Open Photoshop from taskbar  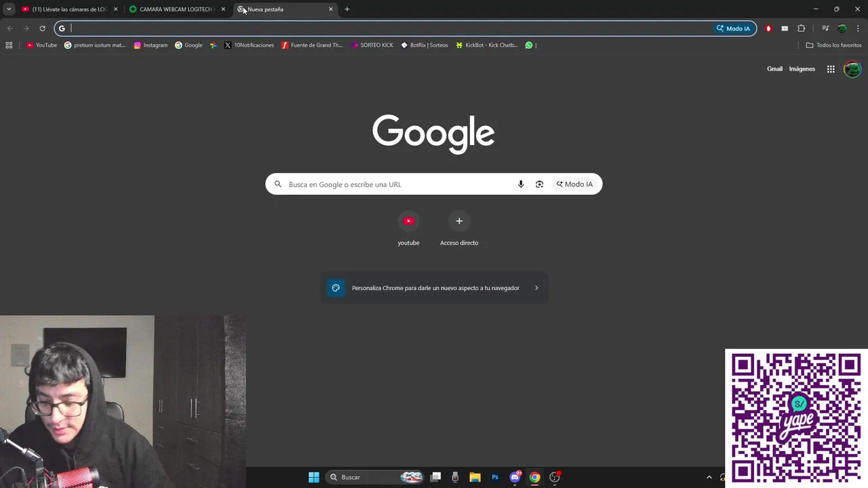495,477
